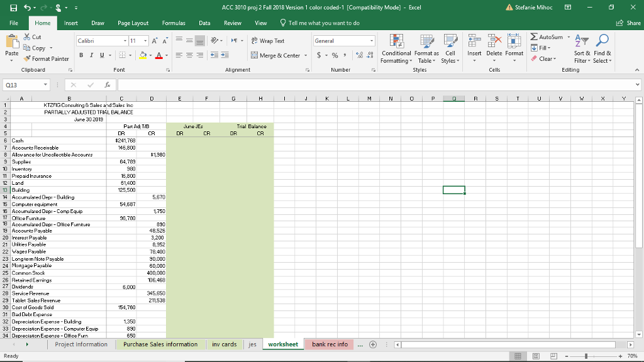Click Format as Table icon
The width and height of the screenshot is (644, 362).
(427, 49)
